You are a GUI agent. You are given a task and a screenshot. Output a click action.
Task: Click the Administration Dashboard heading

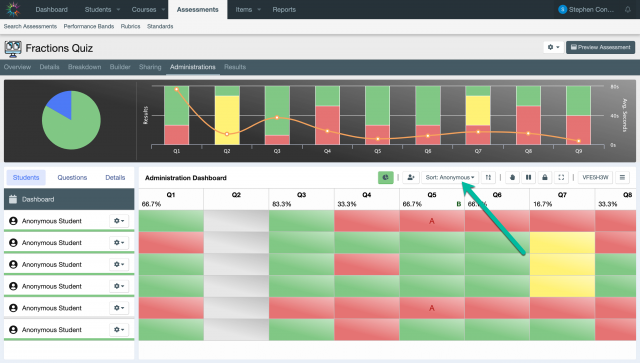pyautogui.click(x=186, y=178)
